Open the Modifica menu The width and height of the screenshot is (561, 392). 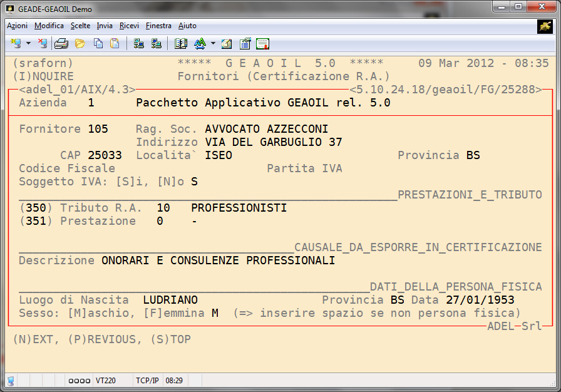49,26
